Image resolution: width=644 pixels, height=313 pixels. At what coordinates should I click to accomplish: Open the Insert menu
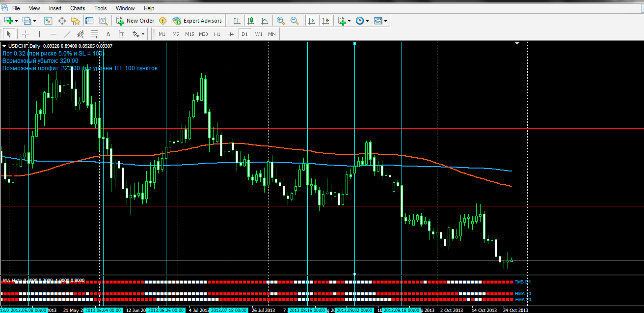coord(55,8)
